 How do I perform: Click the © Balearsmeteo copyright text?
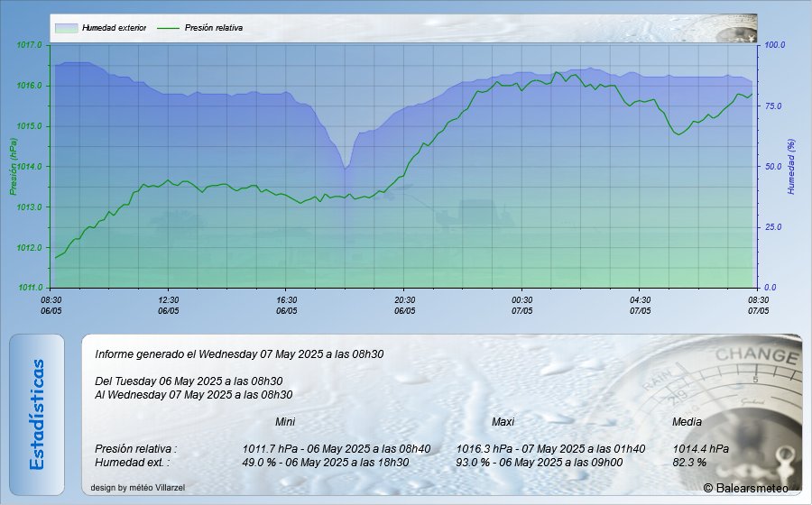pos(746,488)
